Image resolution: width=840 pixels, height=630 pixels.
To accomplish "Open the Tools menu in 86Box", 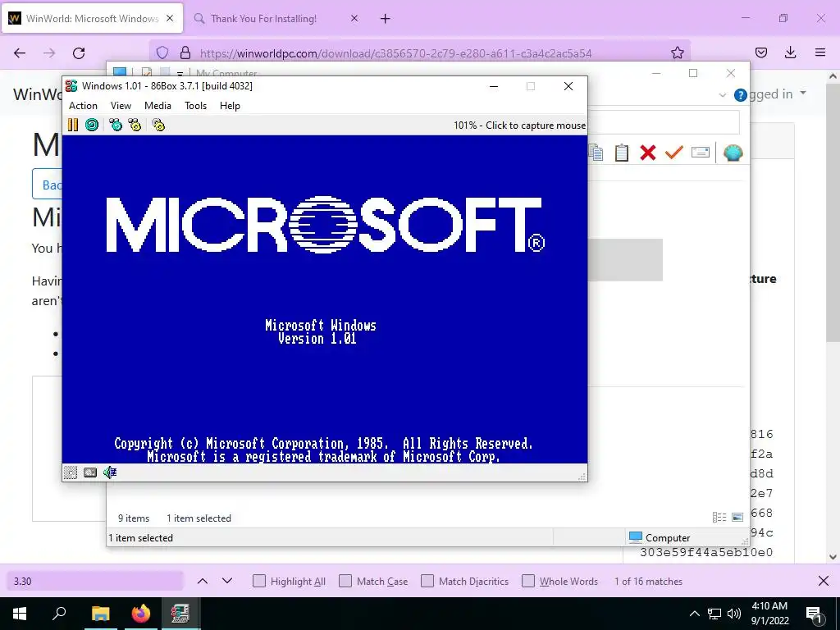I will coord(195,106).
